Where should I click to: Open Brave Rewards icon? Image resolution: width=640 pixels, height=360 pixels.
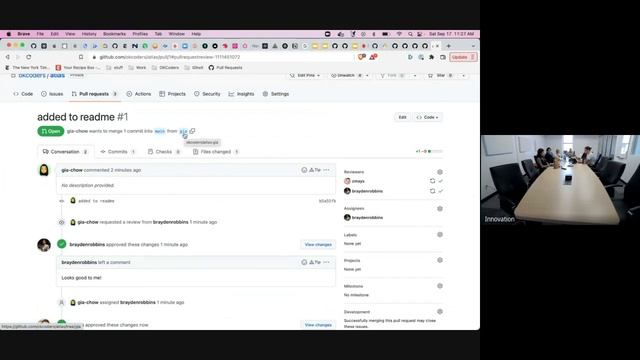coord(373,57)
